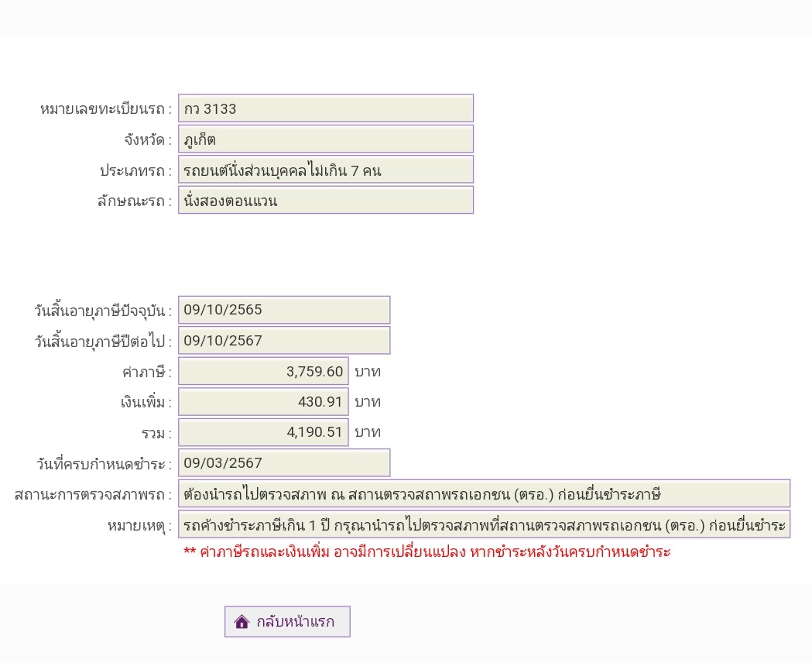Click the ลักษณะรถ label
The height and width of the screenshot is (663, 812).
pyautogui.click(x=134, y=201)
